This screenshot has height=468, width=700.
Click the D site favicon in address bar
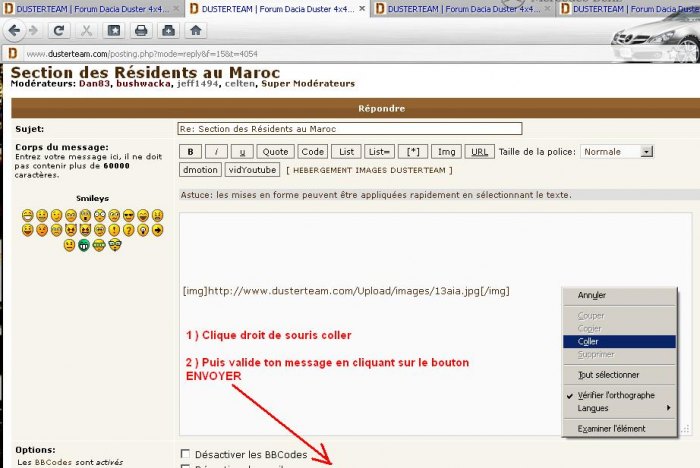pos(12,54)
